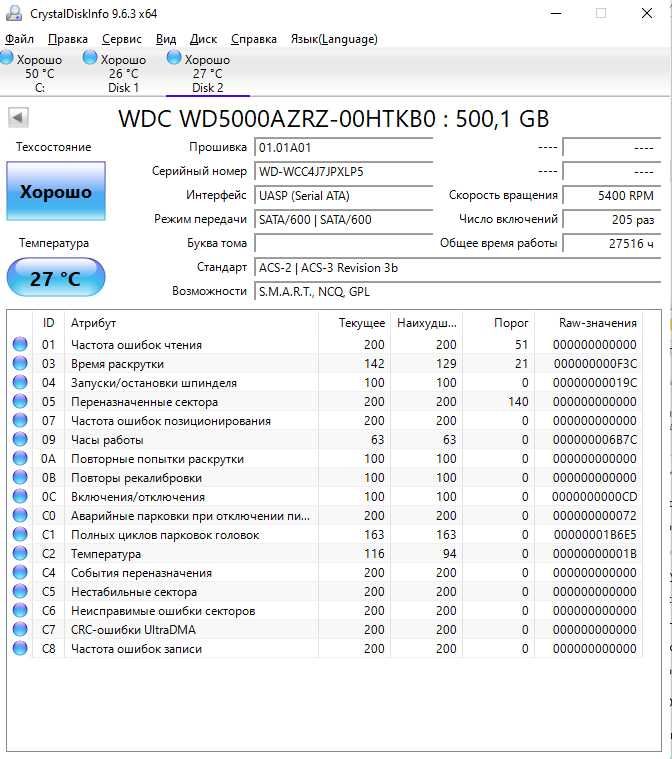
Task: Click the status dot for attribute C8
Action: 20,648
